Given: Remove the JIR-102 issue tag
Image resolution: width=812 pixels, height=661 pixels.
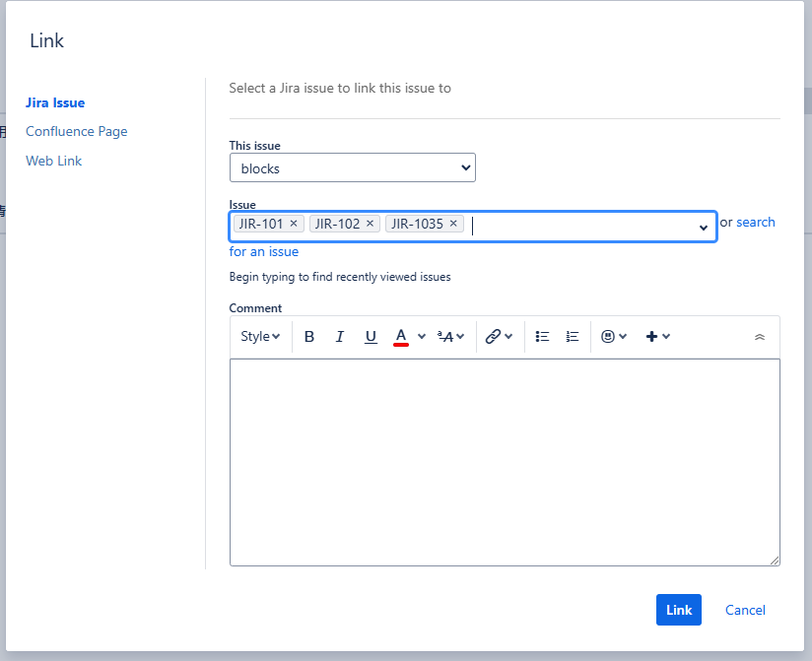Looking at the screenshot, I should 370,223.
